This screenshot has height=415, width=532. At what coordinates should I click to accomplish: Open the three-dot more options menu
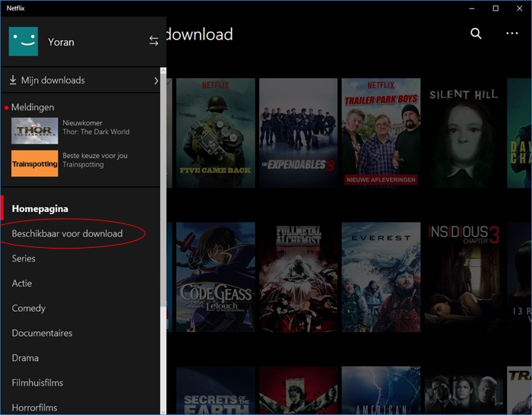tap(511, 33)
